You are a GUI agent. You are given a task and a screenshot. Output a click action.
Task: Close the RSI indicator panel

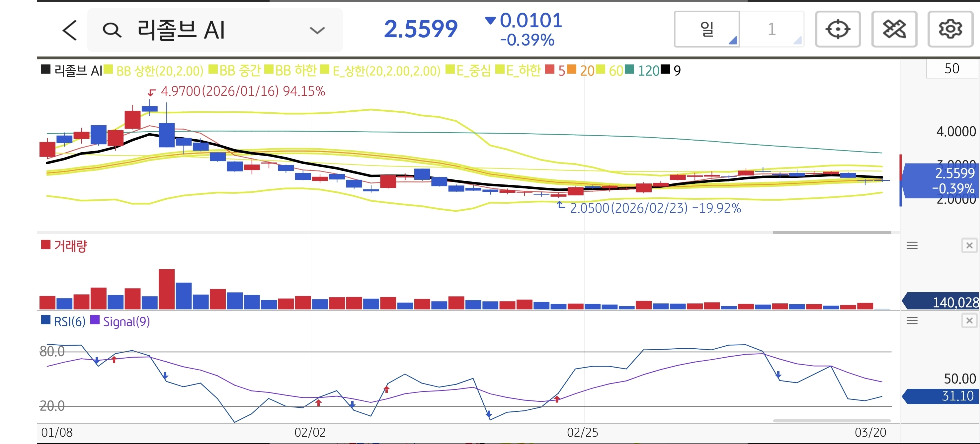click(969, 321)
